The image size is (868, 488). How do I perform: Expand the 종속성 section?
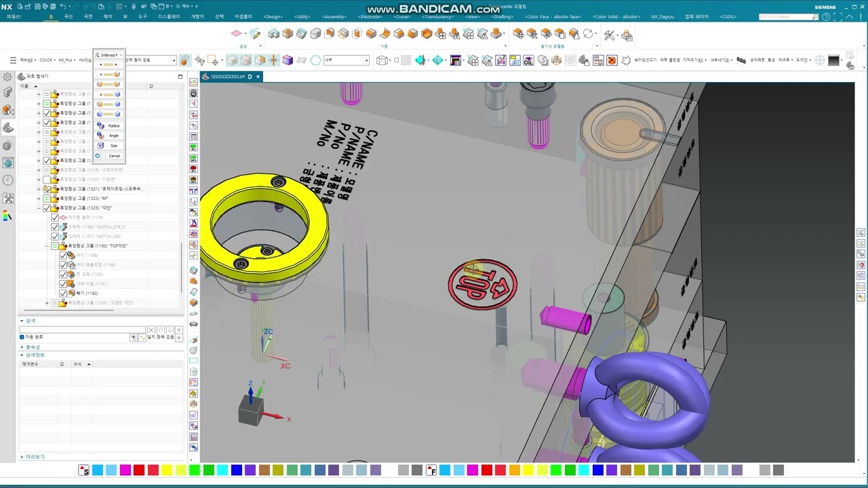(x=22, y=347)
